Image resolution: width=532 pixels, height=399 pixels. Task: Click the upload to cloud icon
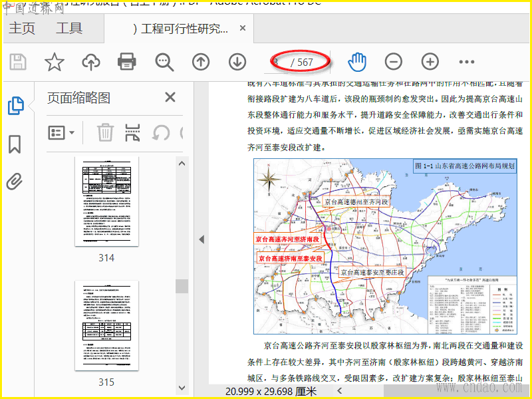pos(91,62)
